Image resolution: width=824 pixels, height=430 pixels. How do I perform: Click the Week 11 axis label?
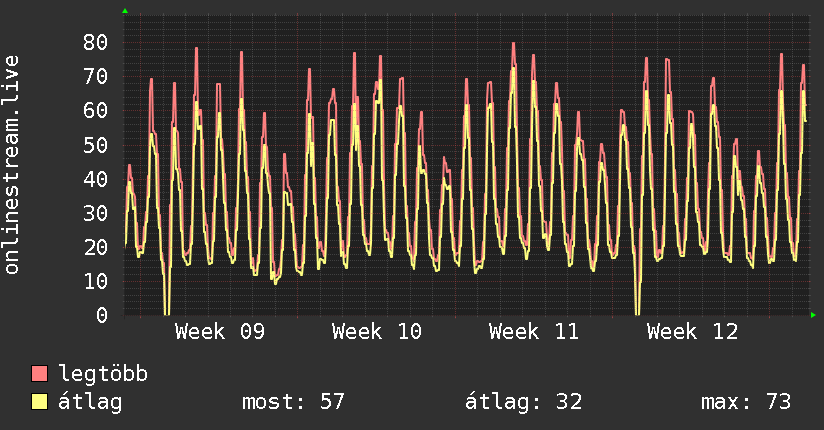tap(534, 332)
